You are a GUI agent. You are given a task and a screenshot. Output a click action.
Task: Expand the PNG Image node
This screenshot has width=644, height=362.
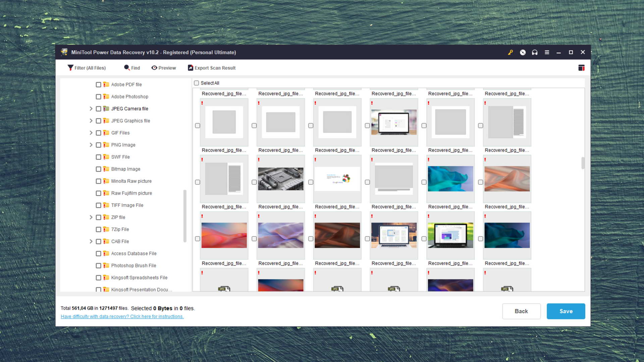pyautogui.click(x=91, y=145)
